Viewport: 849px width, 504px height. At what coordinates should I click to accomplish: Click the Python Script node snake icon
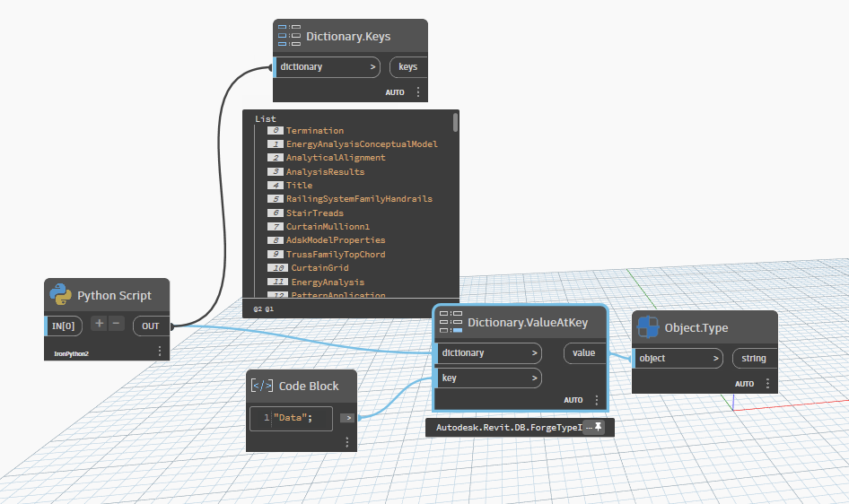pos(60,295)
